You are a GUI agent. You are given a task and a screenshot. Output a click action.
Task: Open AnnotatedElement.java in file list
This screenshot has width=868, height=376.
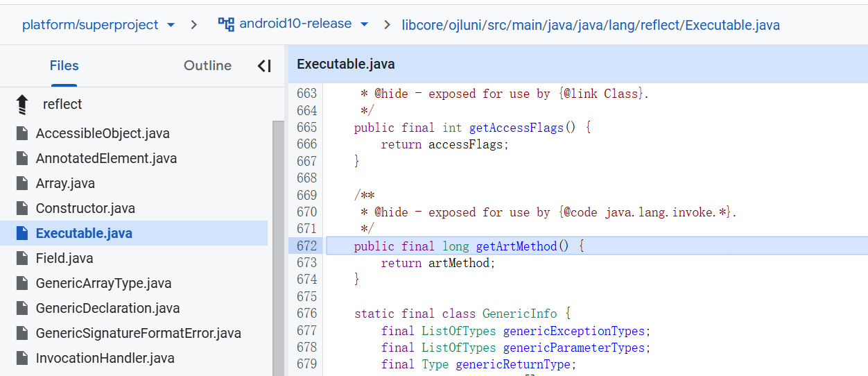click(x=106, y=158)
